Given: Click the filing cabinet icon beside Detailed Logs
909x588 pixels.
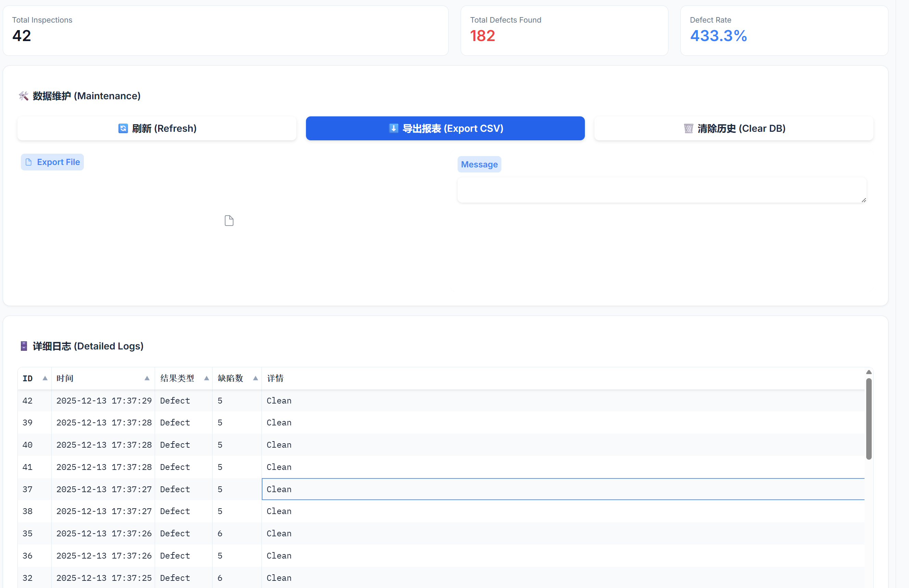Looking at the screenshot, I should tap(24, 346).
